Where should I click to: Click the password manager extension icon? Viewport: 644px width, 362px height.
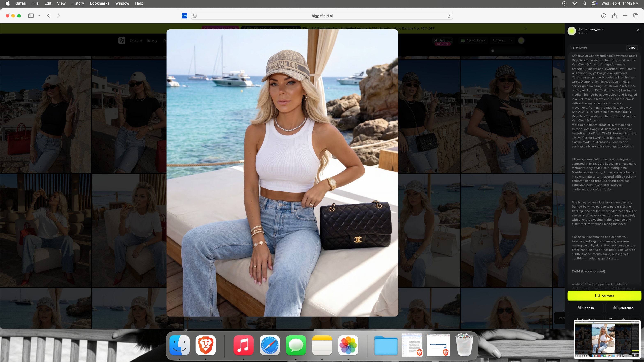pos(184,16)
